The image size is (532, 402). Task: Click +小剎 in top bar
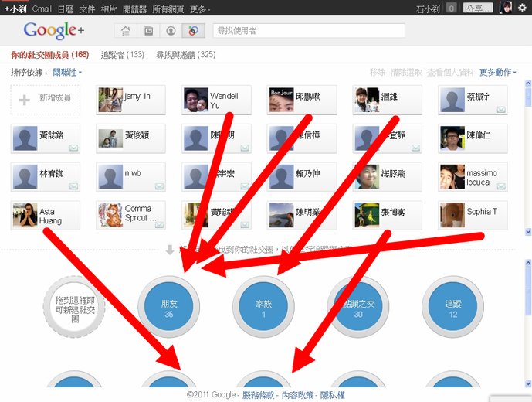[x=15, y=9]
